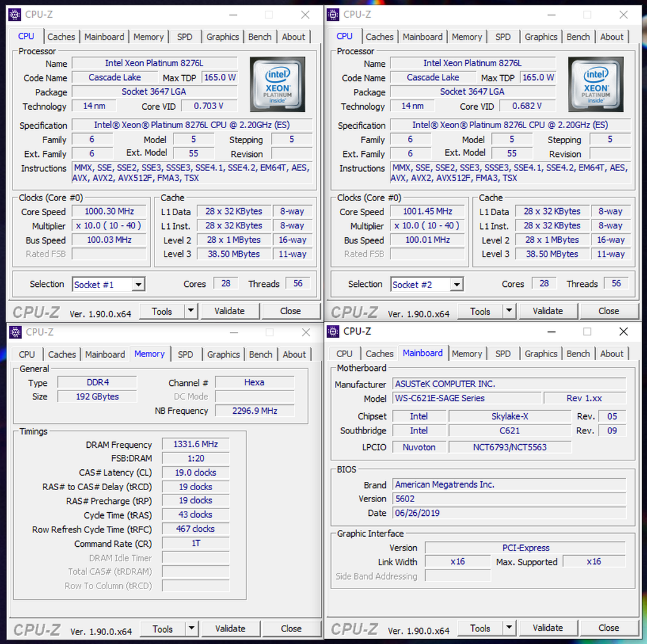Screen dimensions: 647x644
Task: Open Graphics tab in Socket #1 window
Action: [x=223, y=37]
